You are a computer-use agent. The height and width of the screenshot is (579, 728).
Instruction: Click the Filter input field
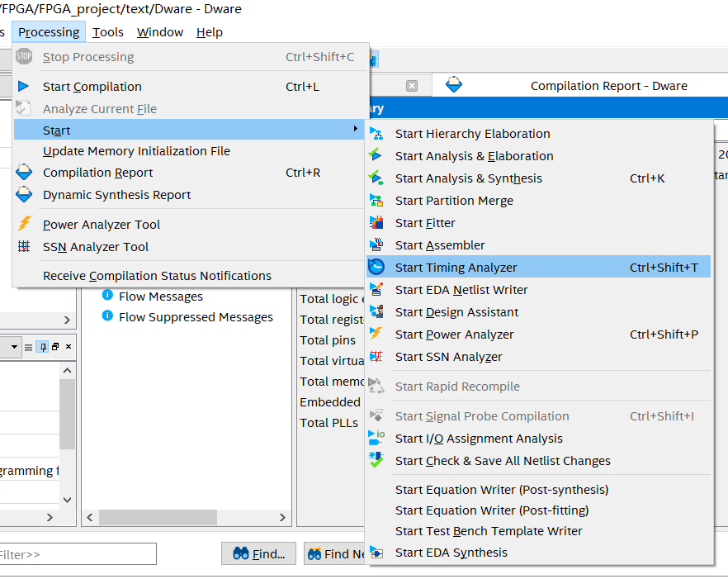click(78, 554)
